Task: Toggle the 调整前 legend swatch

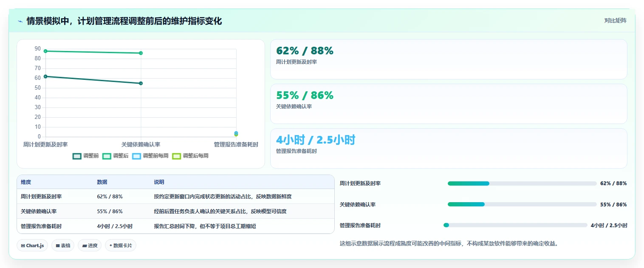Action: tap(77, 156)
